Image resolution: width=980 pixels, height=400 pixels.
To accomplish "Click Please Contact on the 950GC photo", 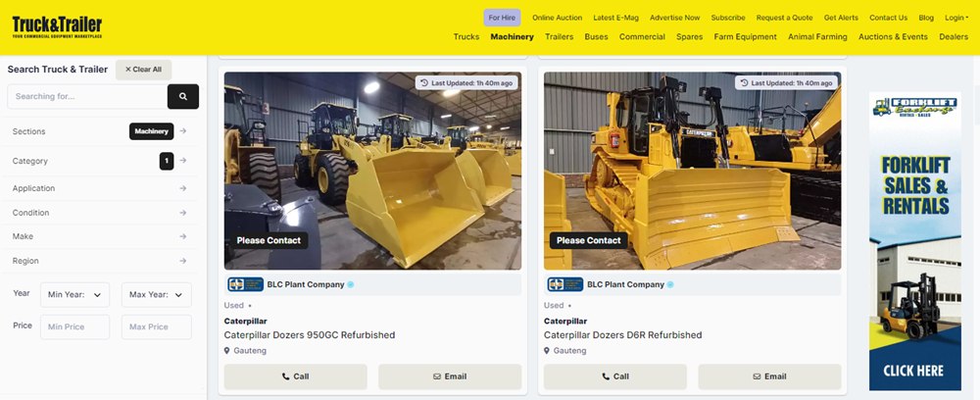I will coord(269,240).
